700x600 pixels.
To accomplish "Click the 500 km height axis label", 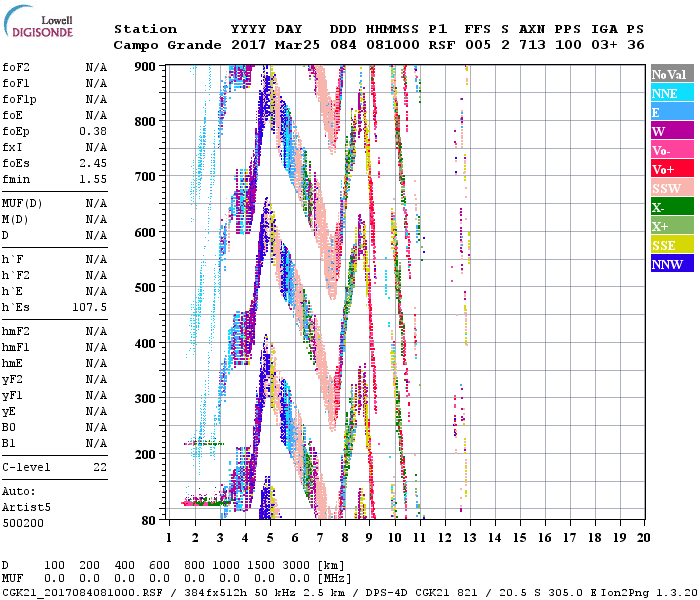I will (145, 288).
